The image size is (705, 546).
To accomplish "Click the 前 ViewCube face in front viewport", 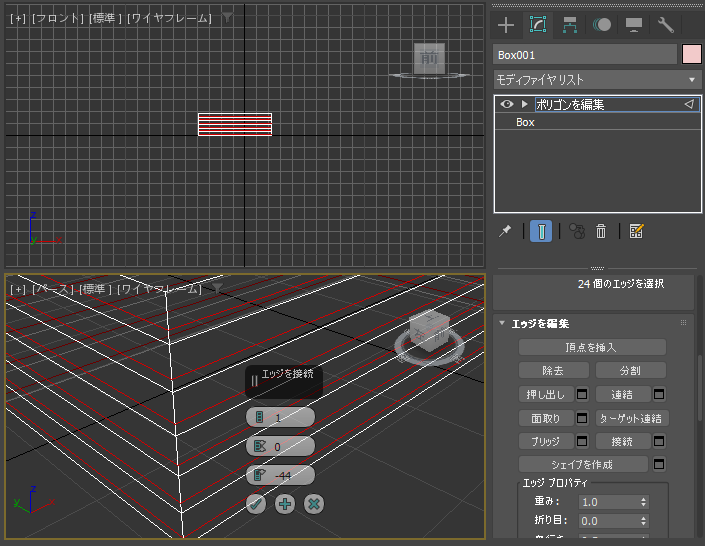I will [x=429, y=58].
